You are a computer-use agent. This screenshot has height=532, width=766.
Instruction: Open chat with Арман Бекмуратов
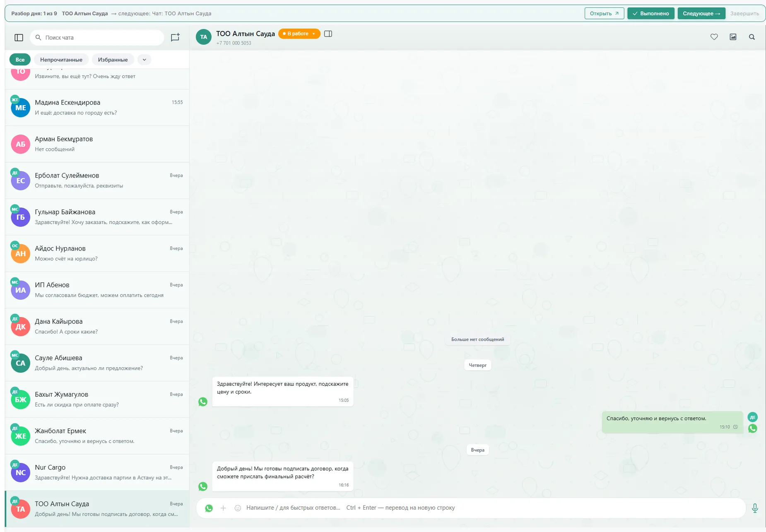(x=97, y=144)
